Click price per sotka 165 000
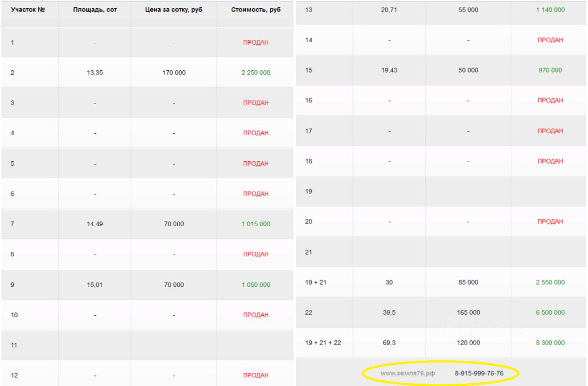Viewport: 588px width, 386px height. (x=469, y=312)
